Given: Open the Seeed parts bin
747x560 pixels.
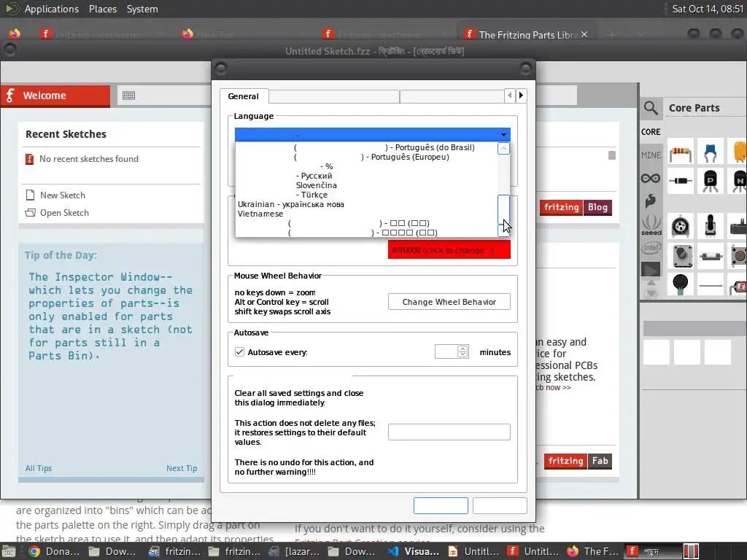Looking at the screenshot, I should 651,225.
